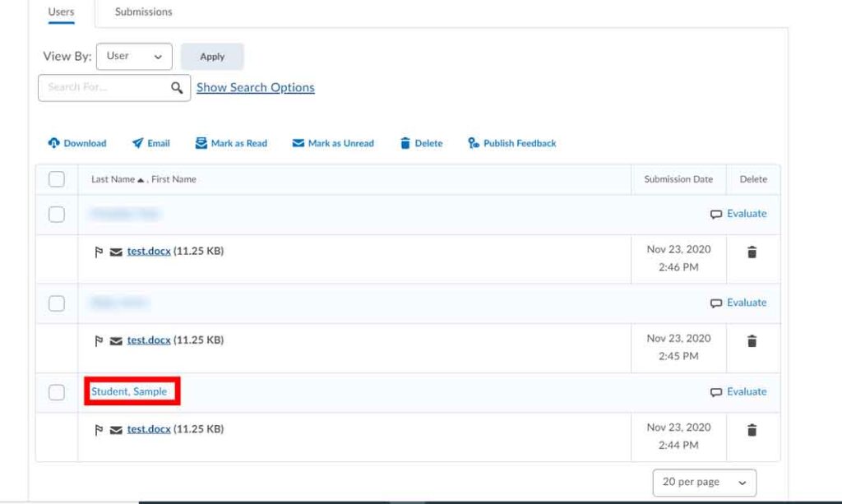This screenshot has width=842, height=504.
Task: Open the View By User dropdown
Action: tap(134, 56)
